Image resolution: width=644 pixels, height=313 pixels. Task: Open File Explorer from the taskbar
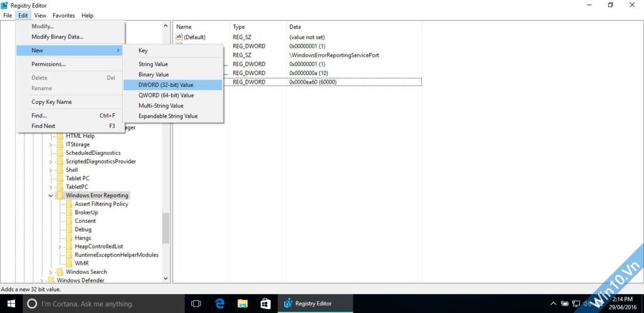pyautogui.click(x=243, y=304)
